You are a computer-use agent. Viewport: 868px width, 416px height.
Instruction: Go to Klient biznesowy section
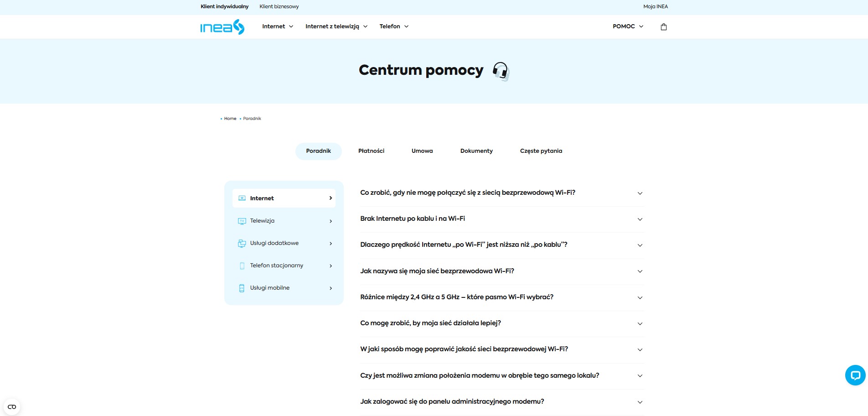[279, 6]
